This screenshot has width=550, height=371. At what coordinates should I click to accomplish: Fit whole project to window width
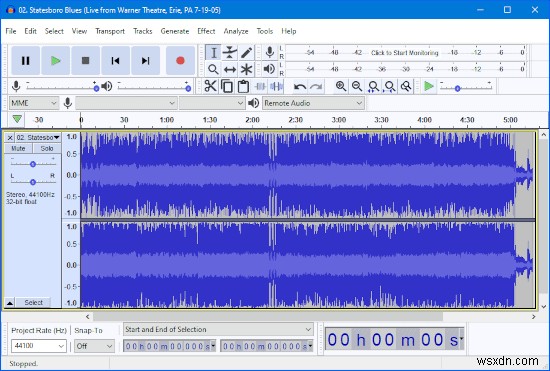pos(390,86)
